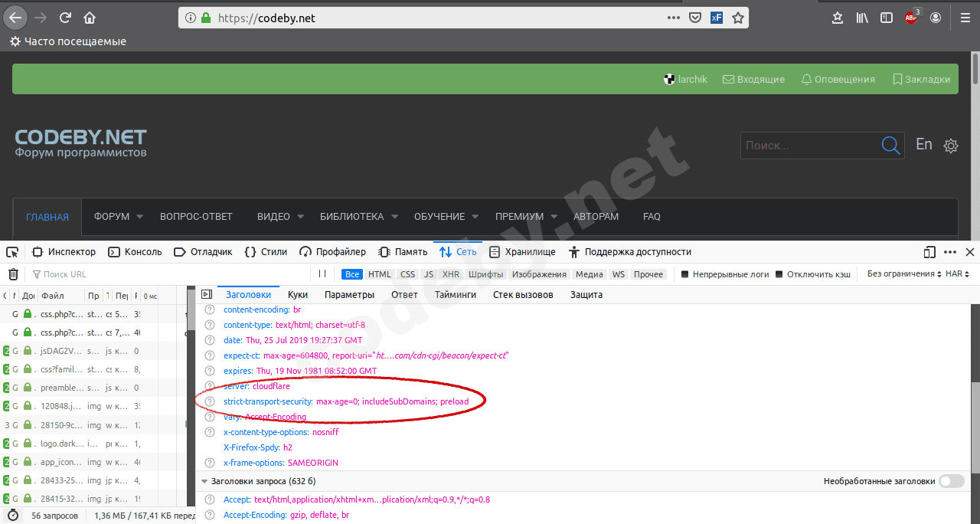Switch to the Консоль tool

[x=136, y=252]
